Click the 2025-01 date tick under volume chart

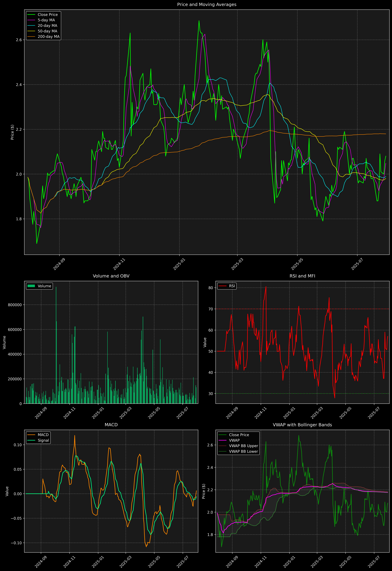pos(98,413)
